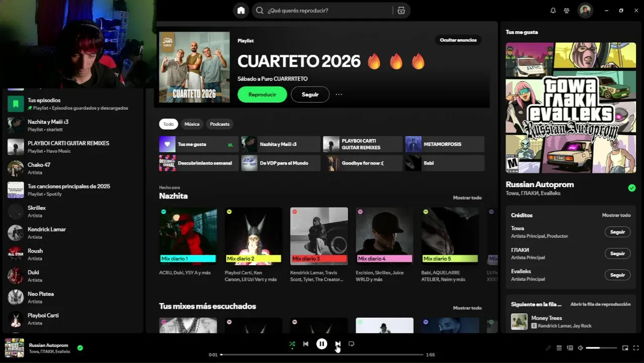Toggle green checkmark in right panel Russian Autoprom

(632, 188)
